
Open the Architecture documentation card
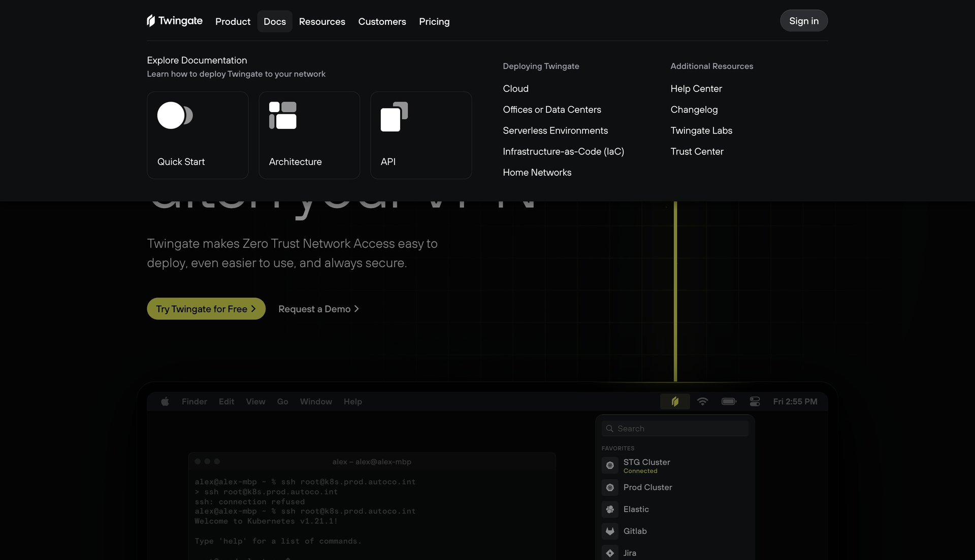pyautogui.click(x=309, y=135)
